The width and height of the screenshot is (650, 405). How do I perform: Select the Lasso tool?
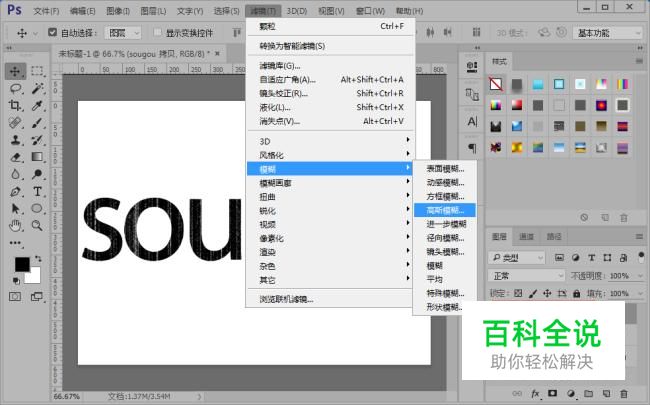click(x=15, y=88)
